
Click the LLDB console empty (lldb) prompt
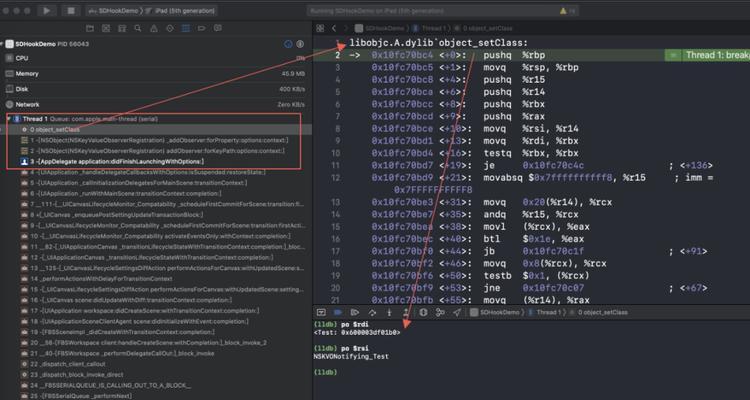point(326,372)
